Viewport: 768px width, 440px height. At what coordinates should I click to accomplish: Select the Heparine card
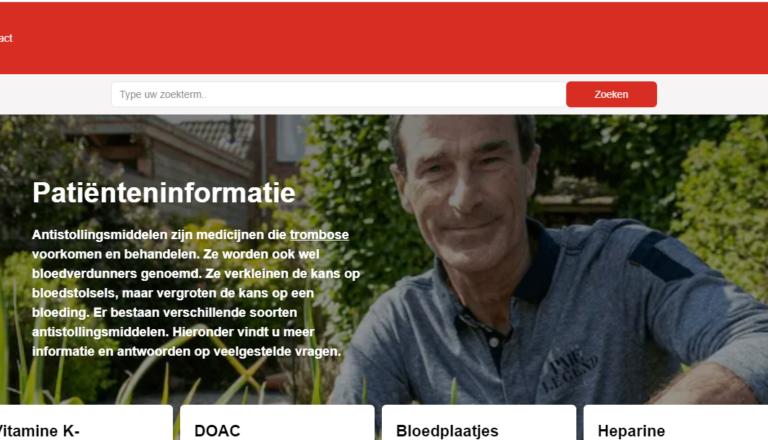676,423
